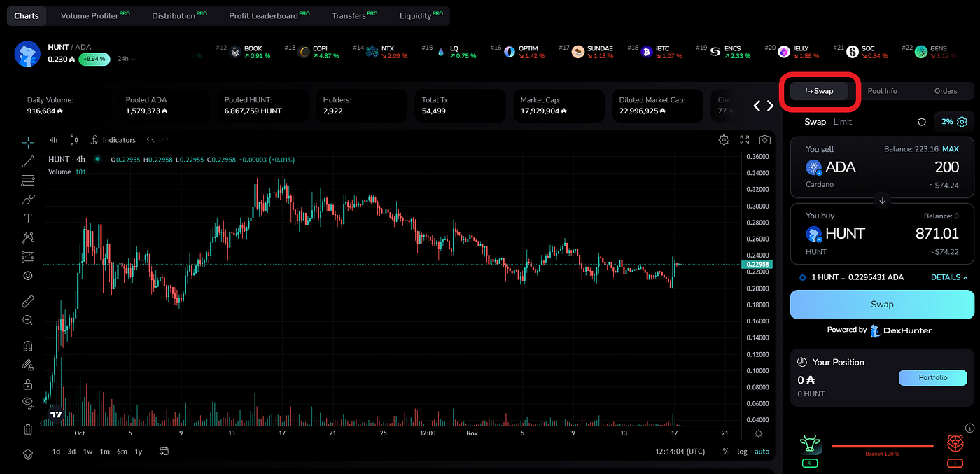980x474 pixels.
Task: Select the 1y time range
Action: [x=139, y=452]
